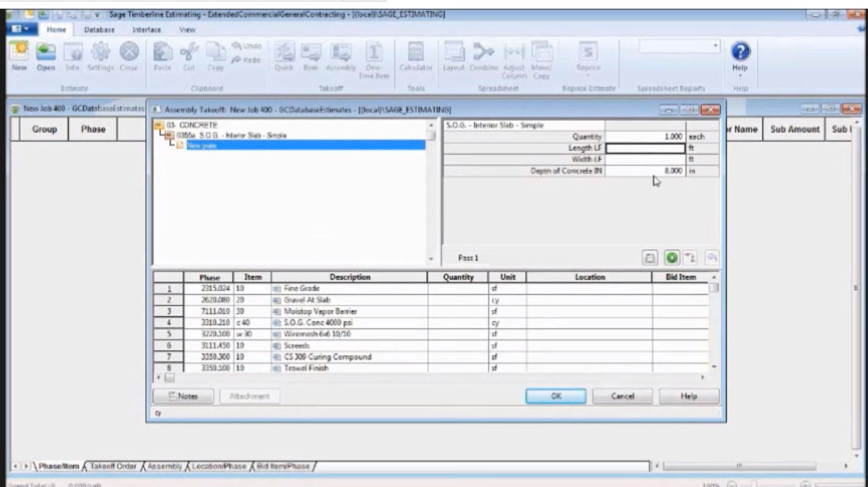Viewport: 868px width, 487px height.
Task: Click the Location column header
Action: point(589,277)
